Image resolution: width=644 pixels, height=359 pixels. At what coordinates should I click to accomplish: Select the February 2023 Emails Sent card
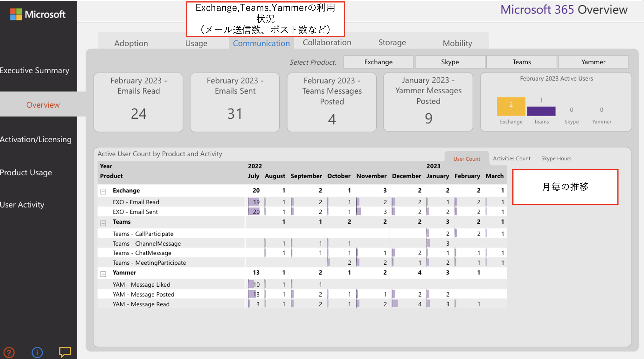pos(235,102)
